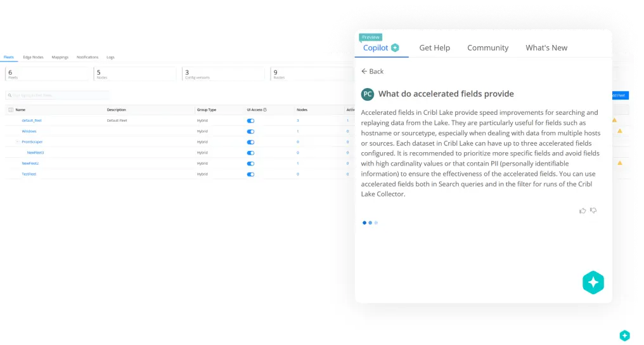Image resolution: width=644 pixels, height=345 pixels.
Task: Click the 5 Nodes summary card
Action: pyautogui.click(x=135, y=74)
